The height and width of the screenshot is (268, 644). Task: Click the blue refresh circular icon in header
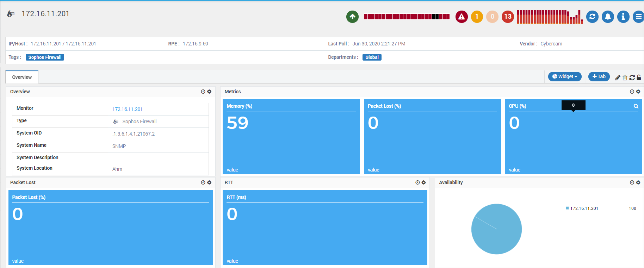(x=592, y=17)
